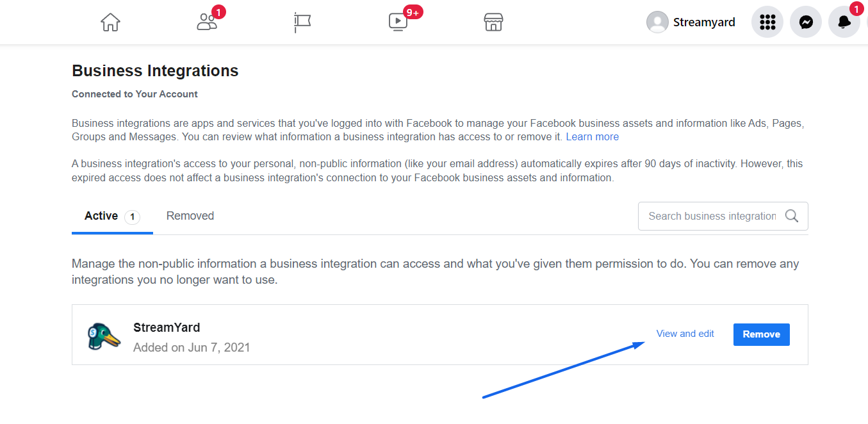Screen dimensions: 868x424
Task: Open the Friends icon with notification badge
Action: click(208, 21)
